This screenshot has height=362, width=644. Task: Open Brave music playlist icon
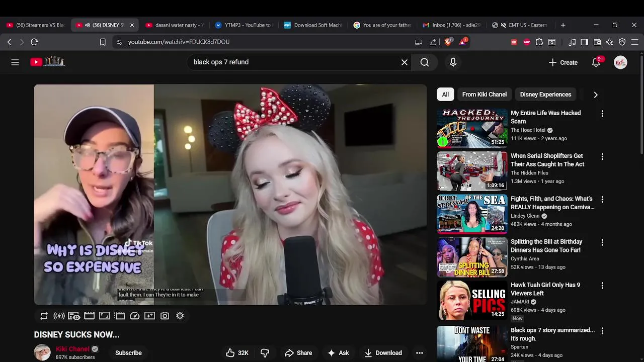point(572,42)
